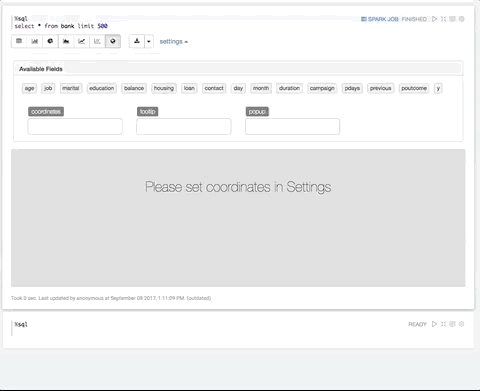Click the 'month' field chip
Screen dimensions: 480x391
pyautogui.click(x=261, y=88)
